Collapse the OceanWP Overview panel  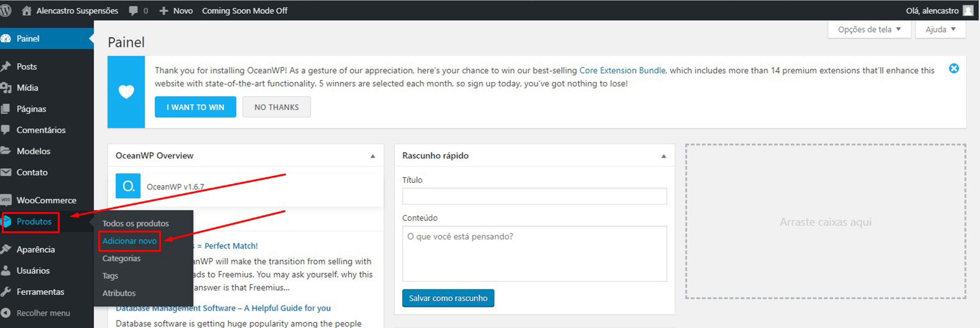point(372,156)
